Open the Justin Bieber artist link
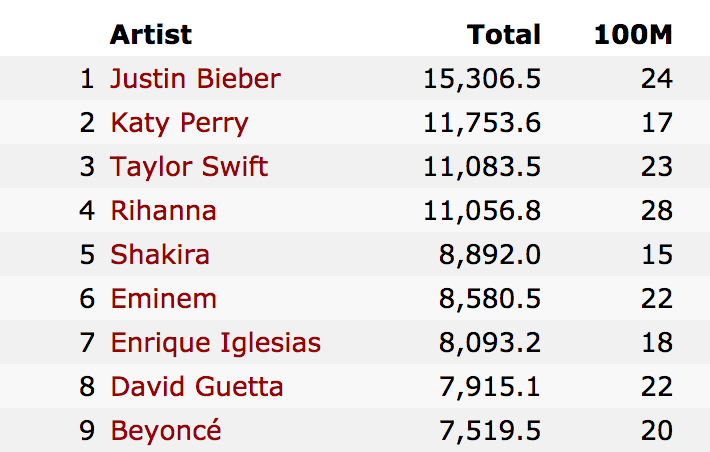The image size is (710, 452). coord(195,79)
